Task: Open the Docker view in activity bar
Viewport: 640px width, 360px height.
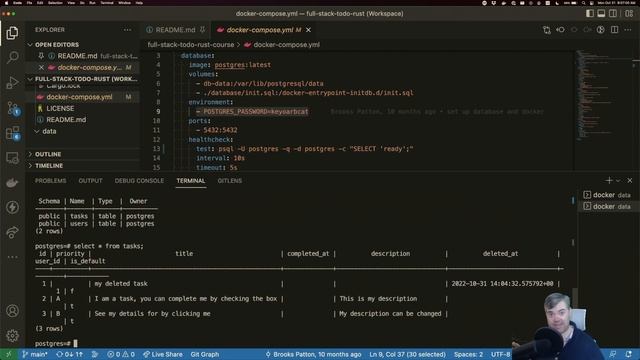Action: (x=12, y=183)
